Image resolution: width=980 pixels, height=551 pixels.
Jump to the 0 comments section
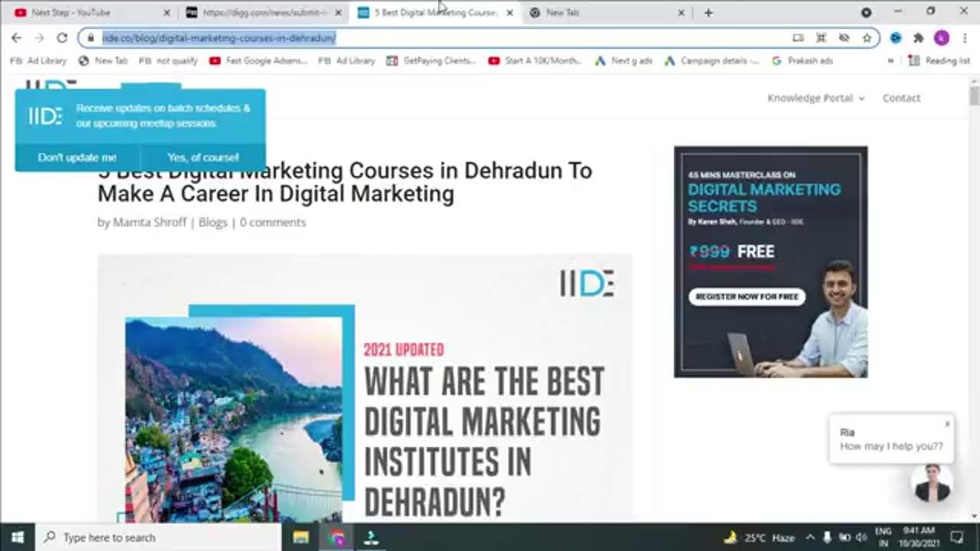[273, 222]
